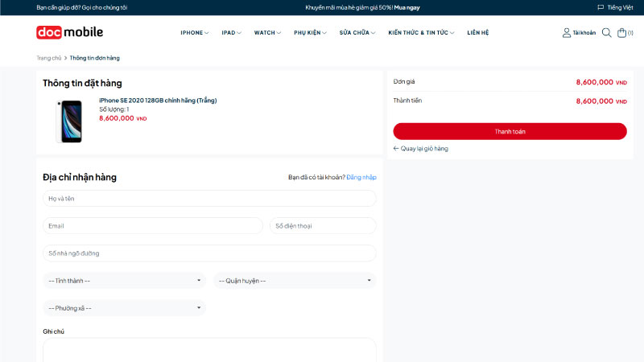Open the shopping cart bag icon
The height and width of the screenshot is (362, 644).
tap(621, 33)
